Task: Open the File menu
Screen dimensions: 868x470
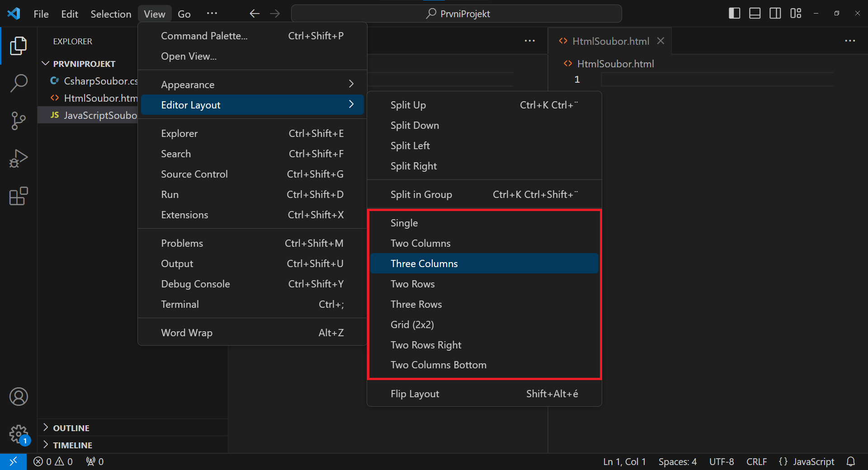Action: 41,14
